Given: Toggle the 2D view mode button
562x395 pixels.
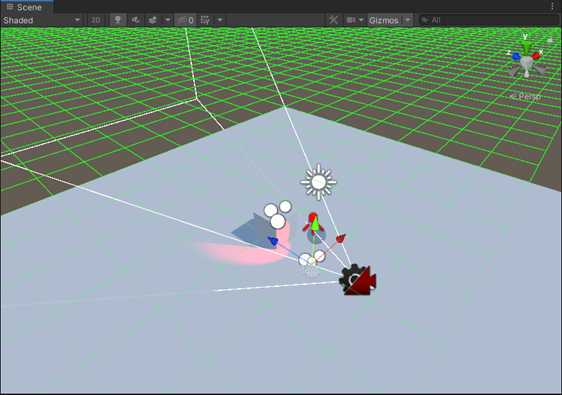Looking at the screenshot, I should tap(96, 20).
